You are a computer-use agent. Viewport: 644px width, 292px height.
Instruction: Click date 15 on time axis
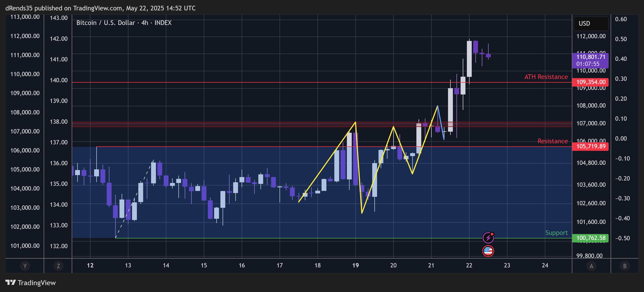[x=204, y=265]
